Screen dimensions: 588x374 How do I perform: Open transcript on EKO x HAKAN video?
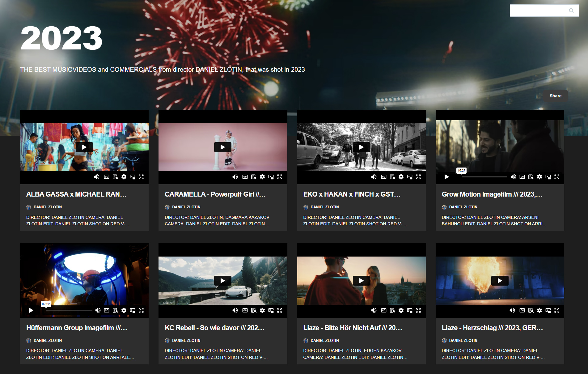coord(392,177)
